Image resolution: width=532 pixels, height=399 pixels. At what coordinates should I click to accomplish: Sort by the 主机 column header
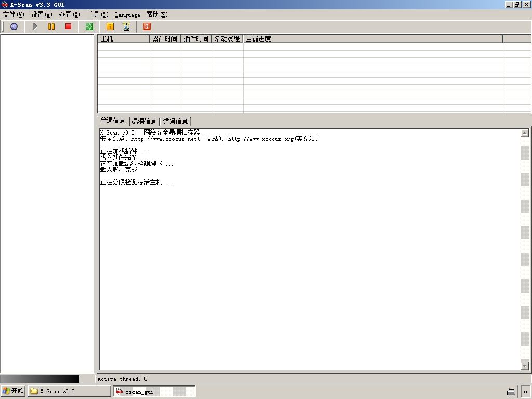pyautogui.click(x=124, y=39)
